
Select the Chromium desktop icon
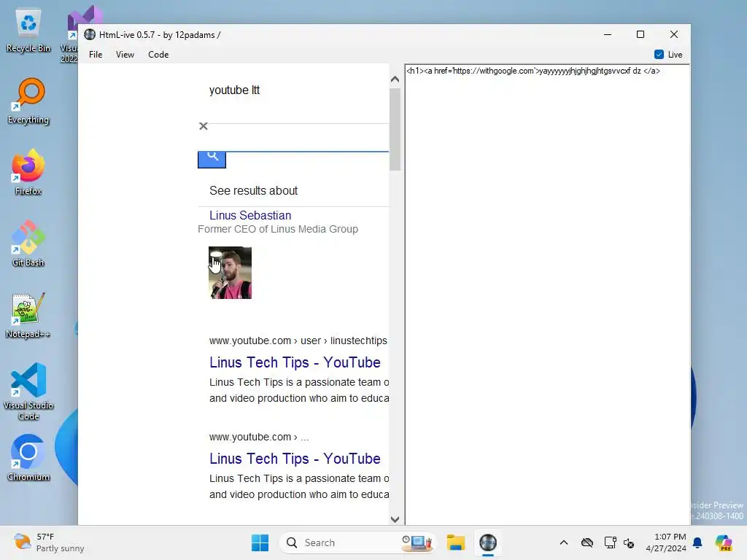coord(28,458)
